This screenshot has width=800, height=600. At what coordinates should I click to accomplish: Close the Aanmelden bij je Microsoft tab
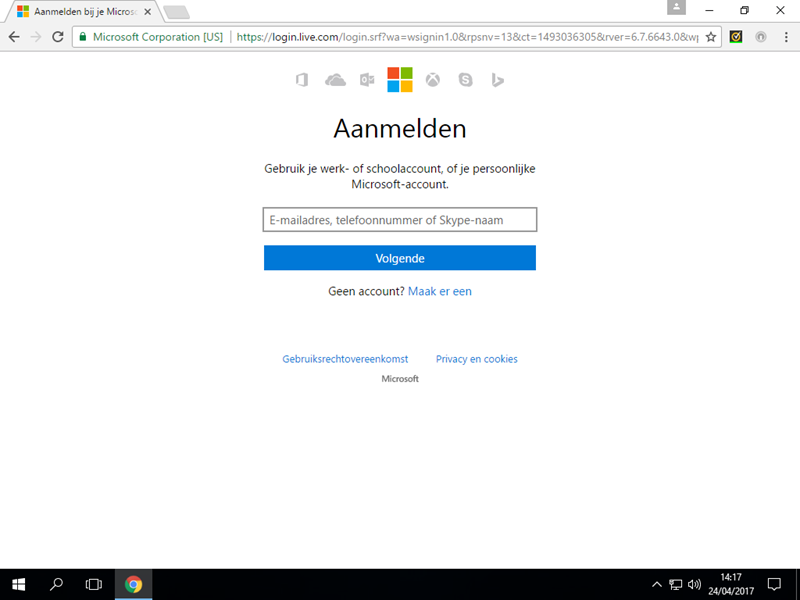[x=147, y=11]
